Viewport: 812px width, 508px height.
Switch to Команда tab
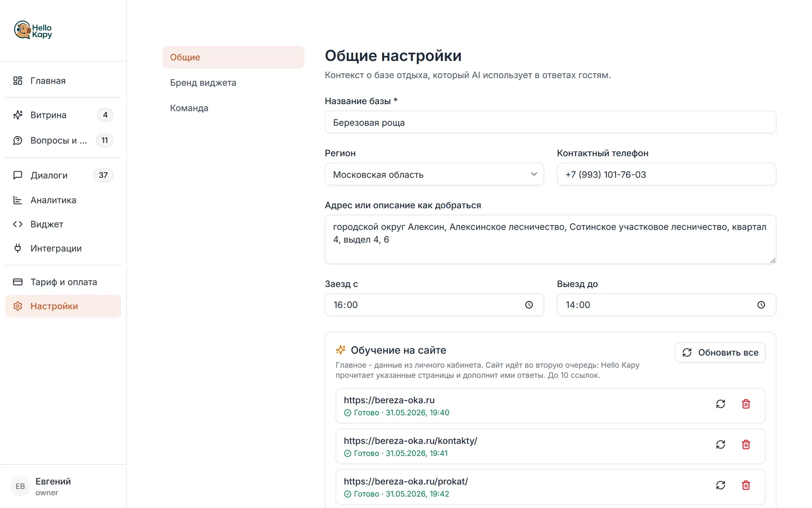pos(233,108)
